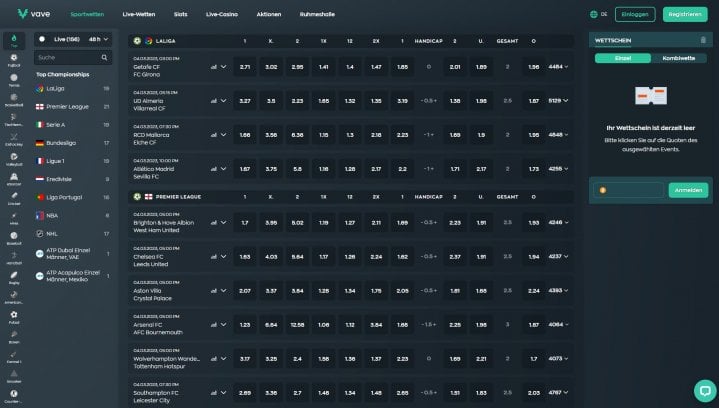Clear bet slip with trash icon

(703, 40)
